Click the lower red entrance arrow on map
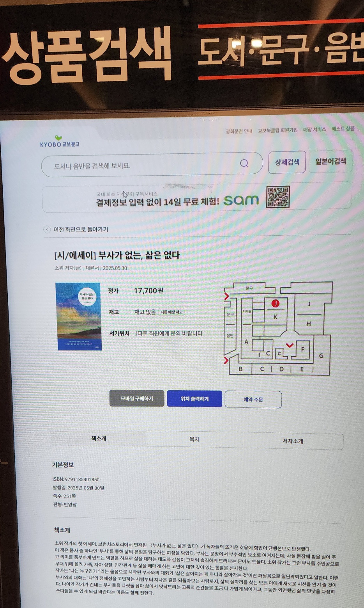 tap(226, 360)
